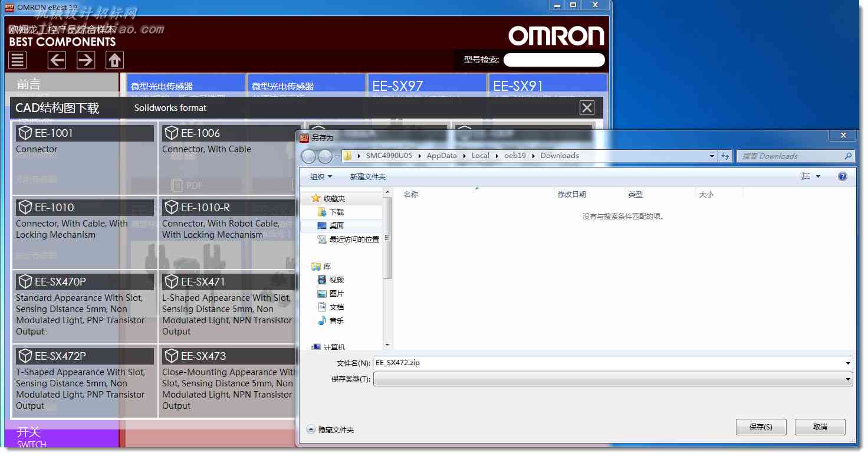Image resolution: width=868 pixels, height=456 pixels.
Task: Click the cube icon for EE-SX471
Action: [172, 281]
